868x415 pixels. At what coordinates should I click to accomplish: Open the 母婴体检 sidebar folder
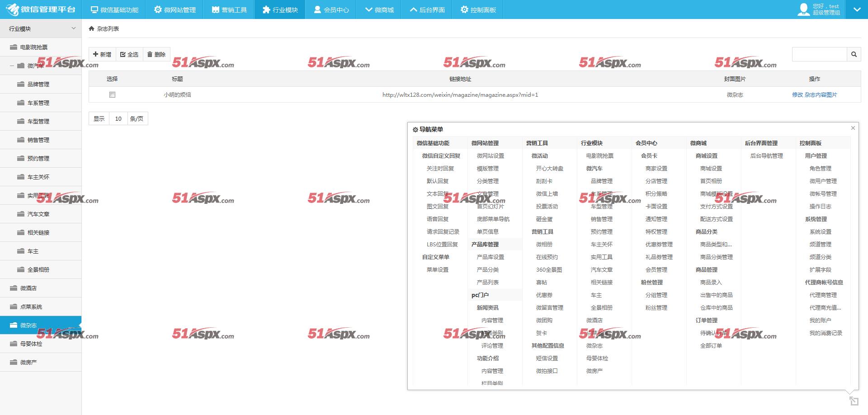(x=41, y=344)
